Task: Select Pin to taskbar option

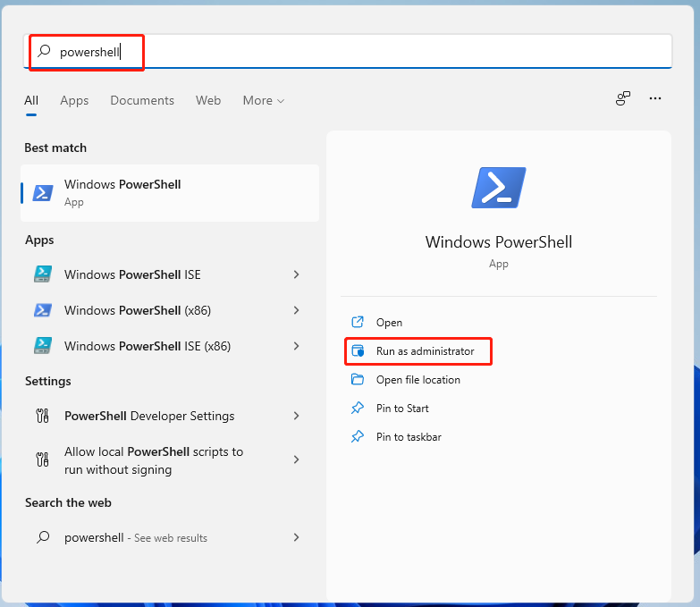Action: (x=409, y=437)
